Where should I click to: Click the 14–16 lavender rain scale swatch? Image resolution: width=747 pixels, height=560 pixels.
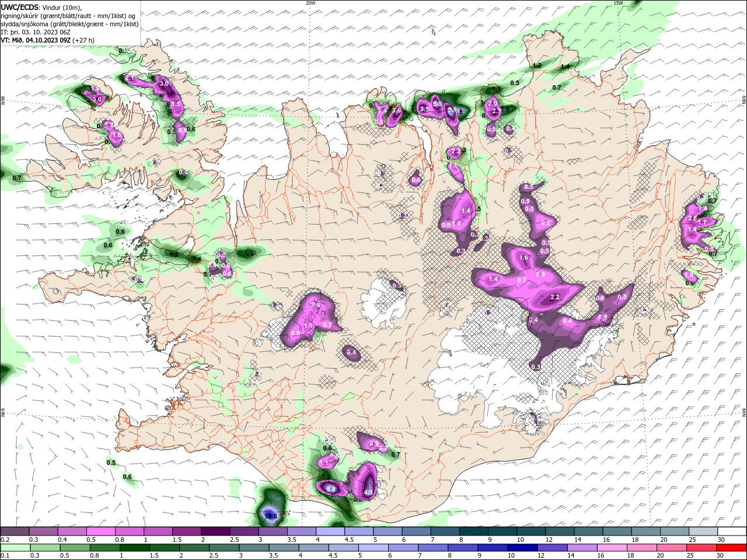point(582,548)
